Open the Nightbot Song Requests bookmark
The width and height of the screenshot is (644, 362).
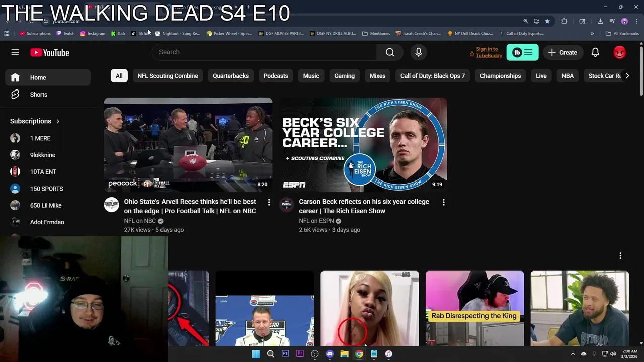tap(178, 34)
